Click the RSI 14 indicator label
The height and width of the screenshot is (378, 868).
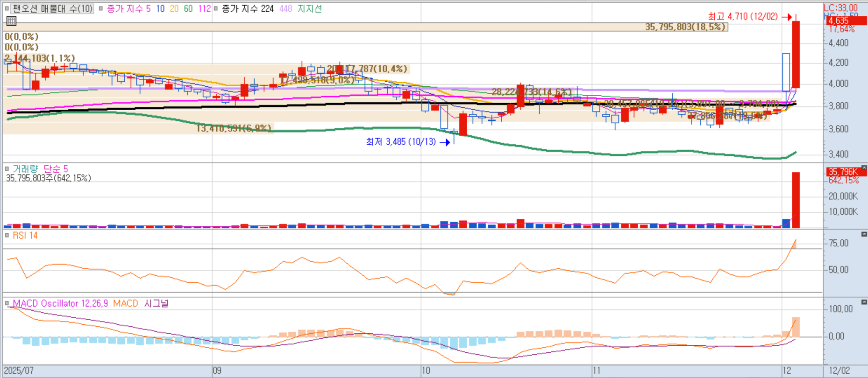[25, 235]
